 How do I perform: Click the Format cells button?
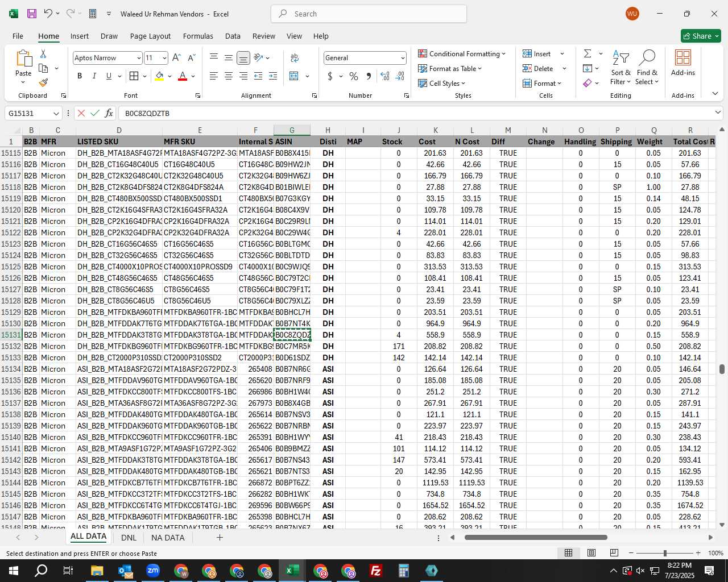click(x=542, y=83)
